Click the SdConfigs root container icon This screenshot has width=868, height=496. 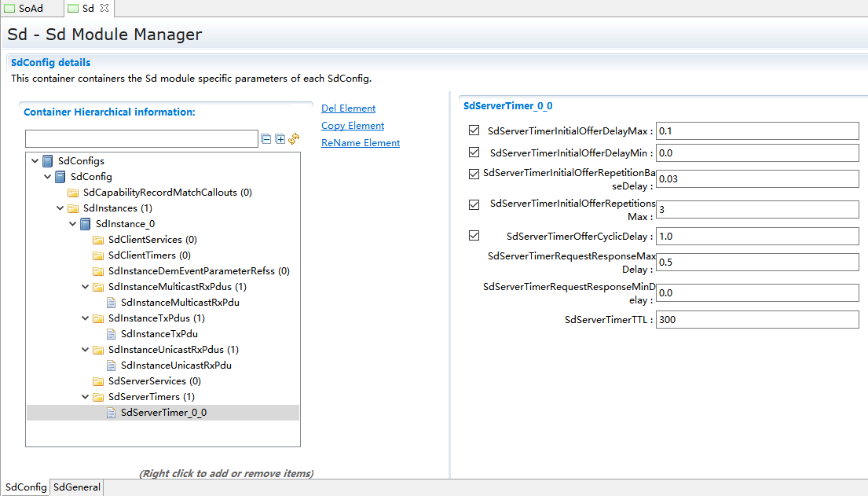[x=48, y=161]
